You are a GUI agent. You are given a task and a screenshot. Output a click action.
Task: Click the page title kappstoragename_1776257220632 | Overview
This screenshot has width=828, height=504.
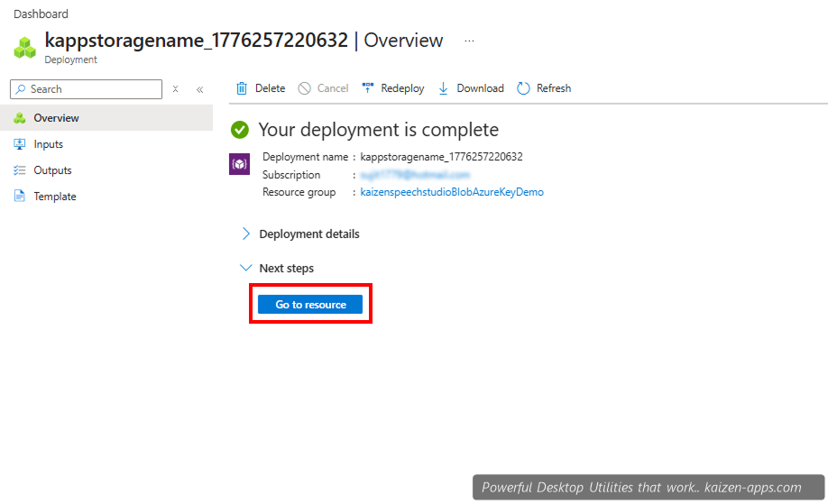244,40
